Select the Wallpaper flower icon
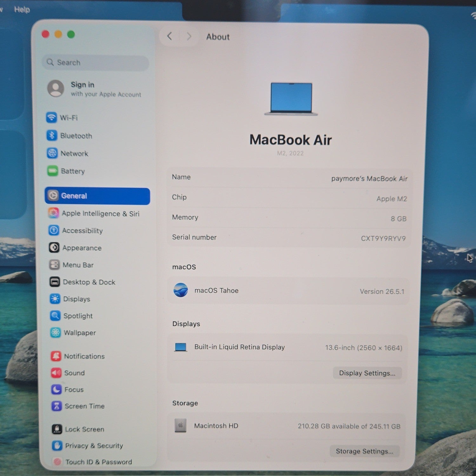 pyautogui.click(x=56, y=332)
